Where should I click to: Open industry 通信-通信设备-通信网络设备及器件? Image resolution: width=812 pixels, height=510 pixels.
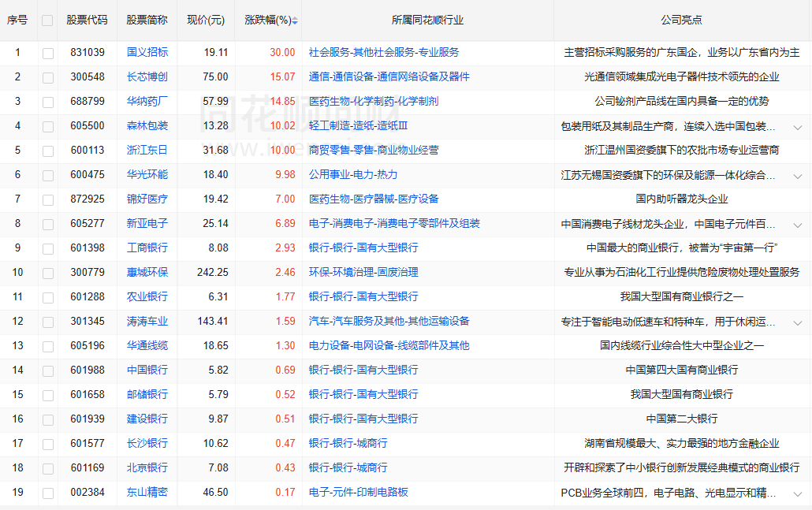coord(389,76)
